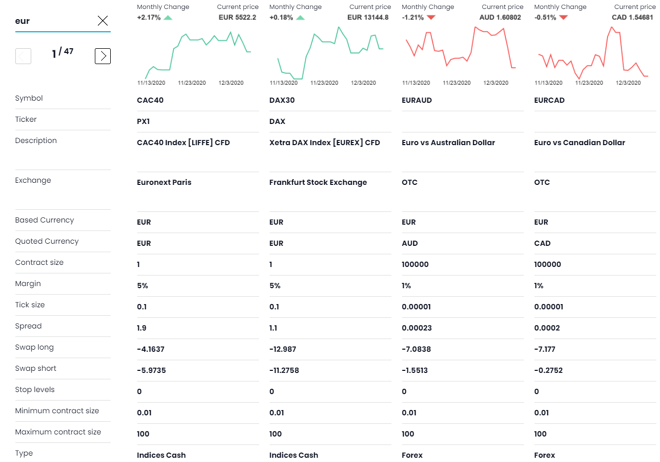Image resolution: width=660 pixels, height=462 pixels.
Task: Click the Swap long row label
Action: (x=35, y=347)
